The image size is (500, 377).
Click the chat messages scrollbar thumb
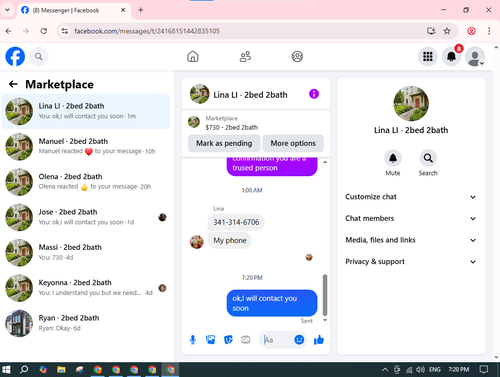pos(325,295)
